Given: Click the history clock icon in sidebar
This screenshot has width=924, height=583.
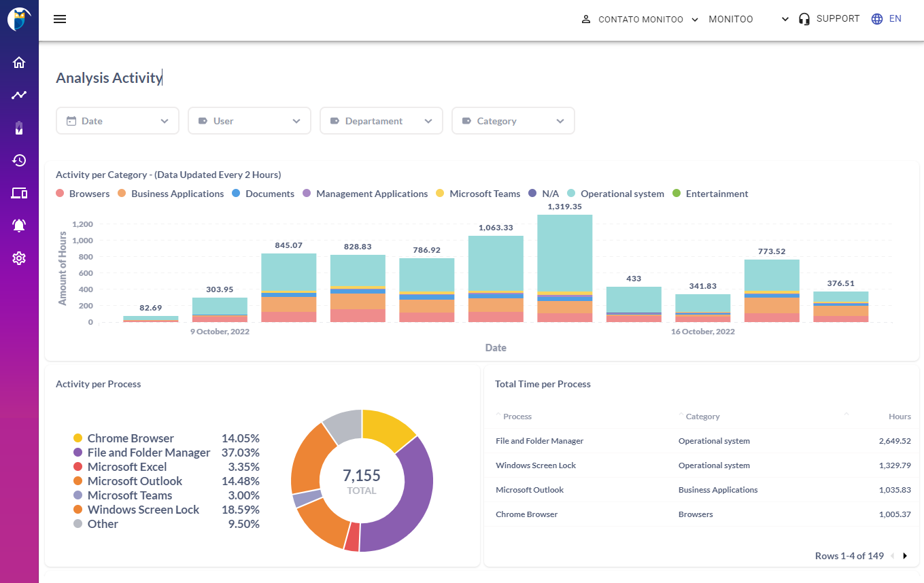Looking at the screenshot, I should (18, 160).
